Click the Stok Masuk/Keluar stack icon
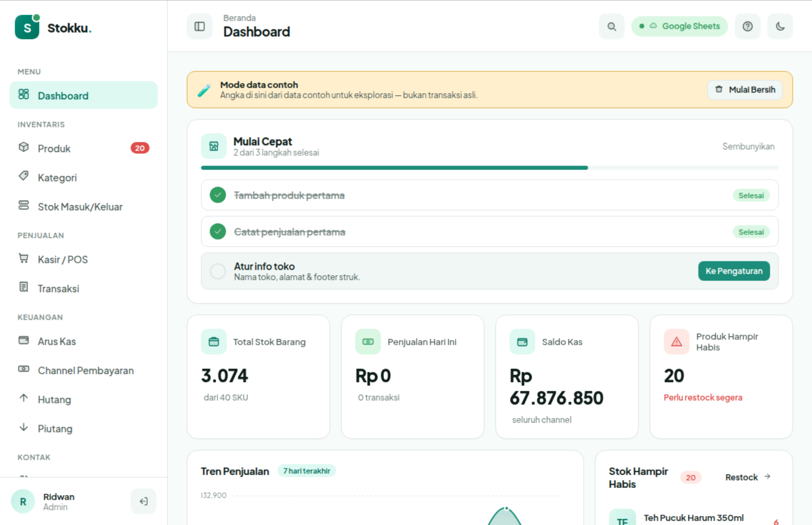This screenshot has height=525, width=812. 24,205
